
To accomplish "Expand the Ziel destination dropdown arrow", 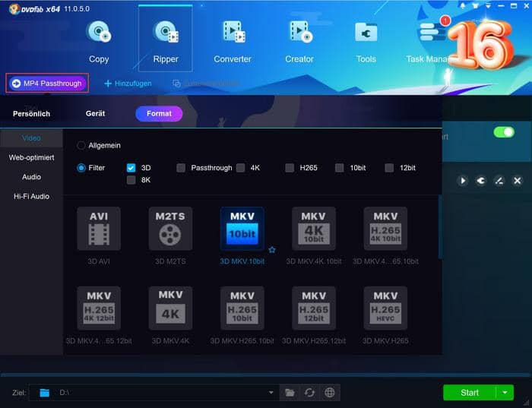I will point(271,393).
